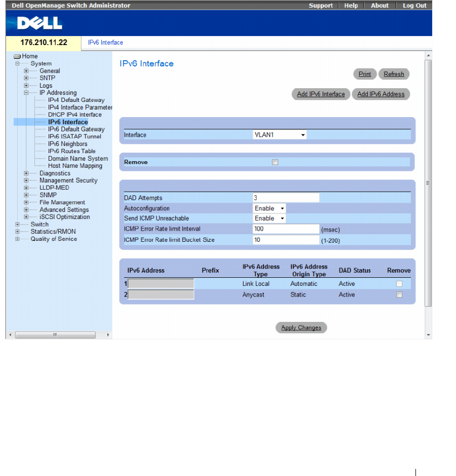456x476 pixels.
Task: Click the first IPv6 Address field
Action: pyautogui.click(x=161, y=283)
